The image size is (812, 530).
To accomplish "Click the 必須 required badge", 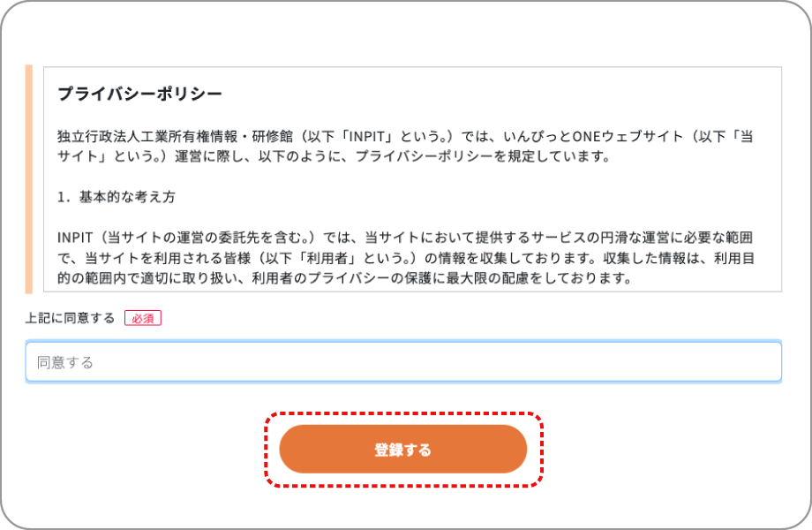I will point(141,318).
